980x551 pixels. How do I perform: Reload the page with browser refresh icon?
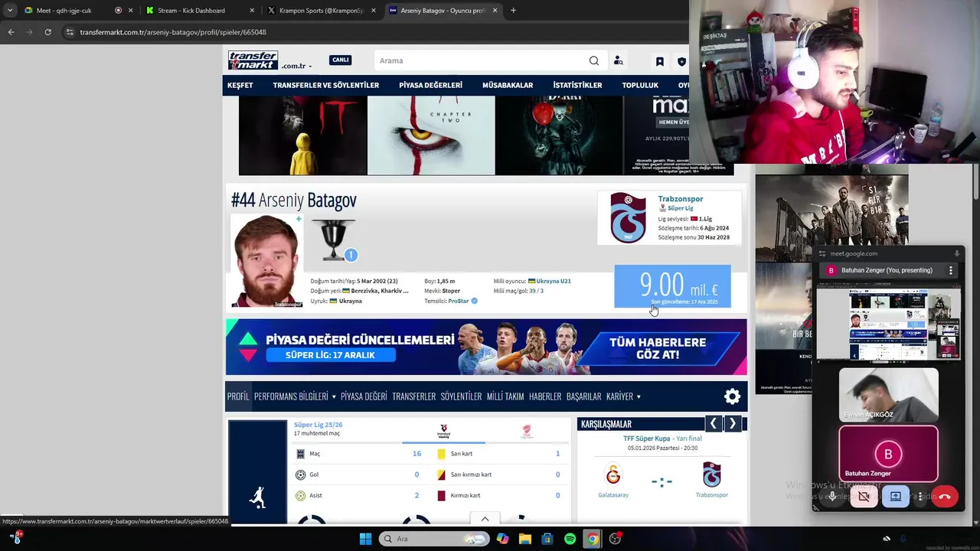click(47, 32)
